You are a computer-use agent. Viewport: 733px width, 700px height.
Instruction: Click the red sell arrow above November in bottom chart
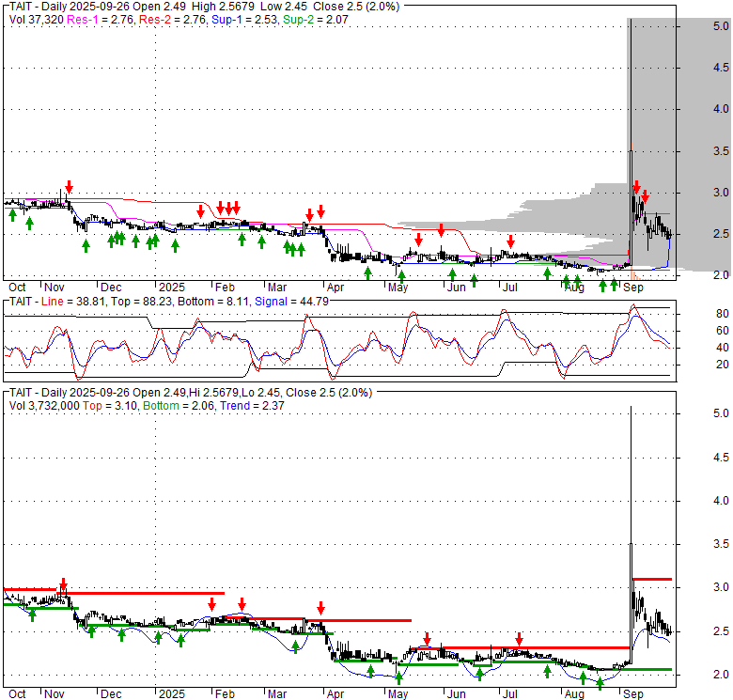point(64,584)
